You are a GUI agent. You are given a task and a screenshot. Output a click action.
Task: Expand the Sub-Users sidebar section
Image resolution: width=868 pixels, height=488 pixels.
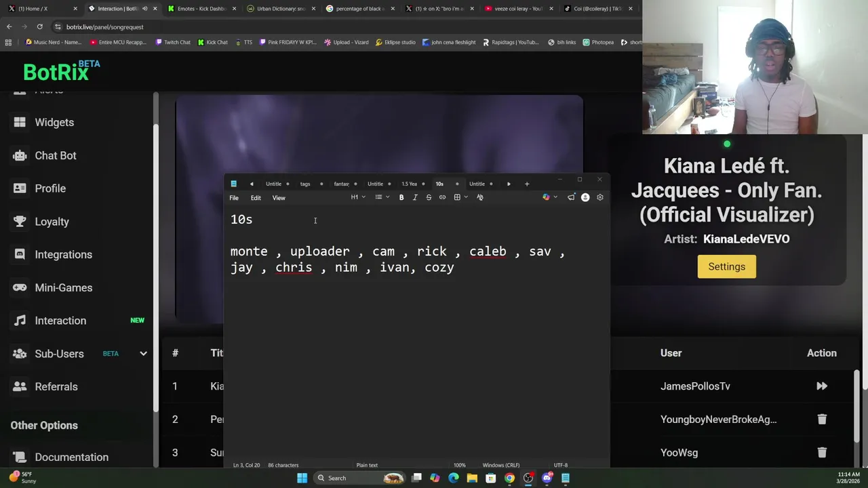pos(143,354)
